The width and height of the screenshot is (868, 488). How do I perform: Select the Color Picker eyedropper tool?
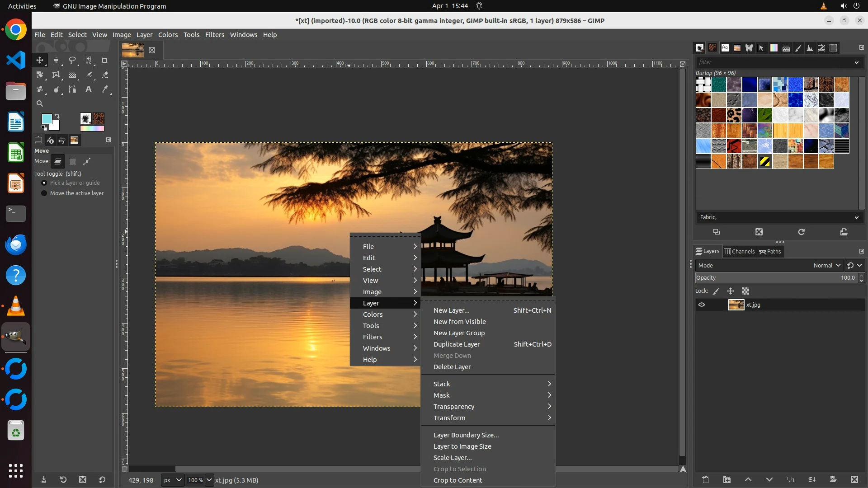(x=105, y=89)
